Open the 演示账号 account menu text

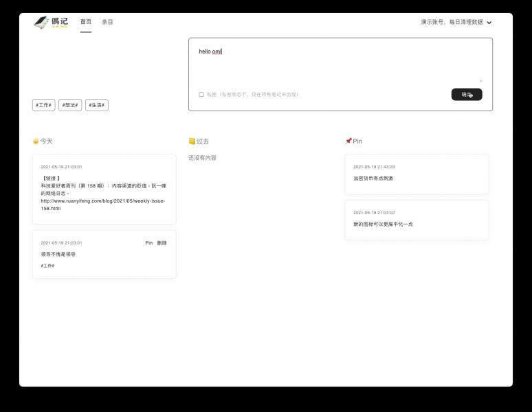pyautogui.click(x=452, y=22)
